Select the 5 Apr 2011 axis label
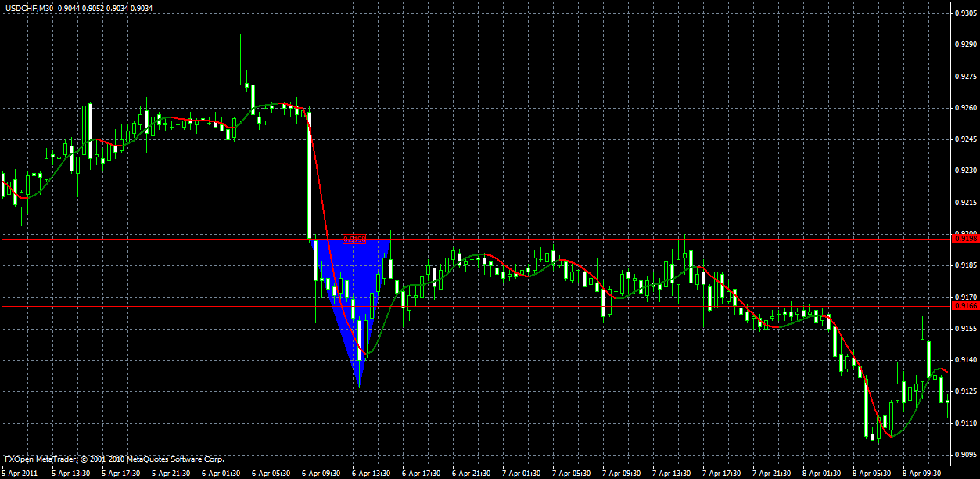 tap(20, 473)
